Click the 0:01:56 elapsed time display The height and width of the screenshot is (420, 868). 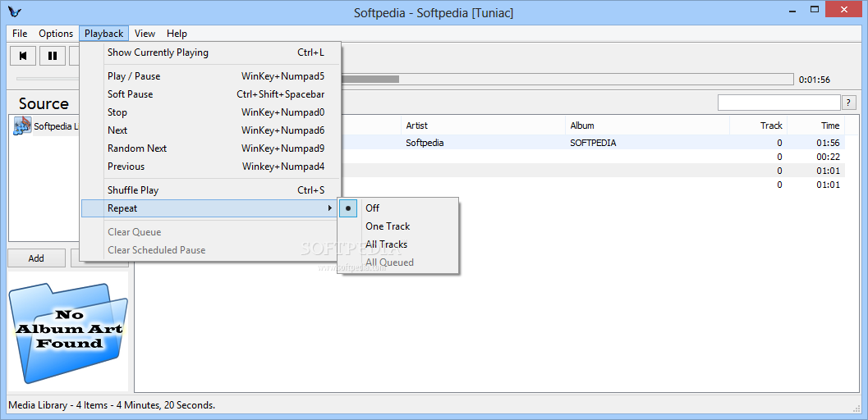(x=815, y=80)
